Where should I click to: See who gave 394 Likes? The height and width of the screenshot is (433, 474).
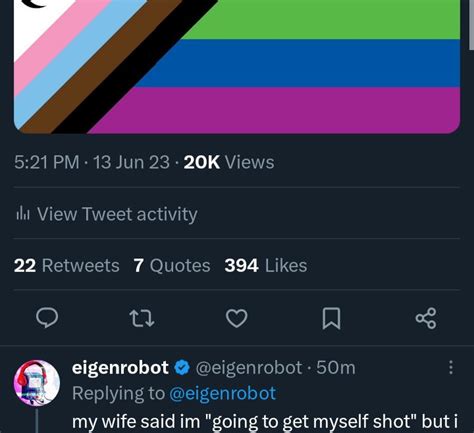[x=266, y=266]
